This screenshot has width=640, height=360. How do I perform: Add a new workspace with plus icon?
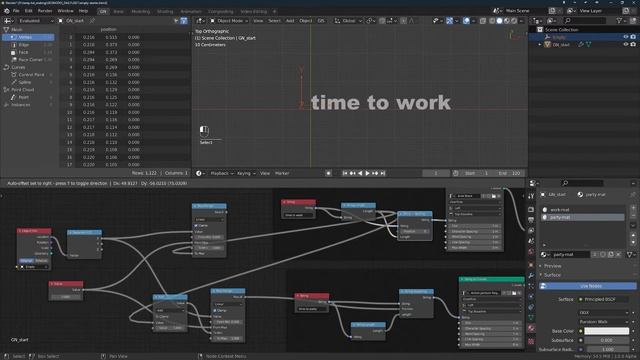point(274,11)
